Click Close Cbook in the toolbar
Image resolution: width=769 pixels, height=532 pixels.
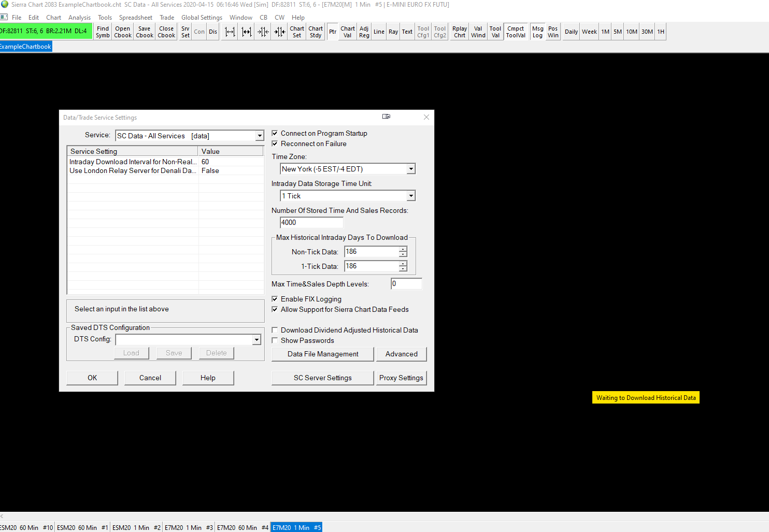[166, 32]
